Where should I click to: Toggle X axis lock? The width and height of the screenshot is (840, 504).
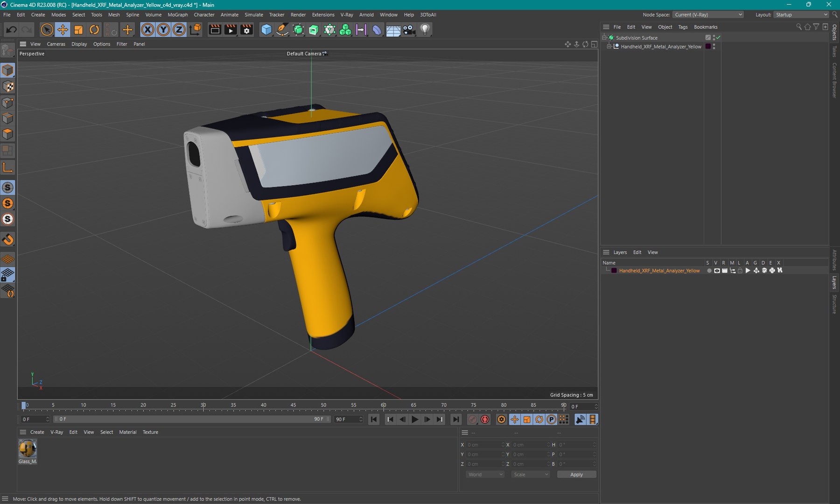pyautogui.click(x=147, y=30)
